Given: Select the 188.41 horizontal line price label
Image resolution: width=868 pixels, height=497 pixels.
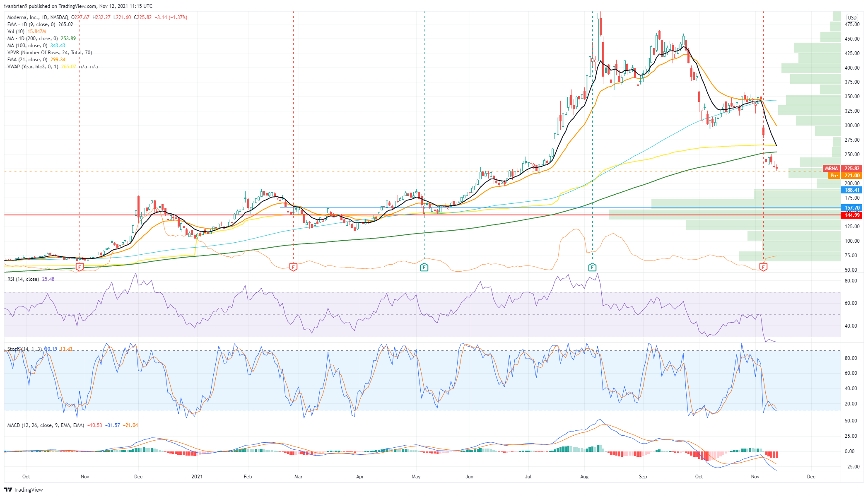Looking at the screenshot, I should (852, 190).
